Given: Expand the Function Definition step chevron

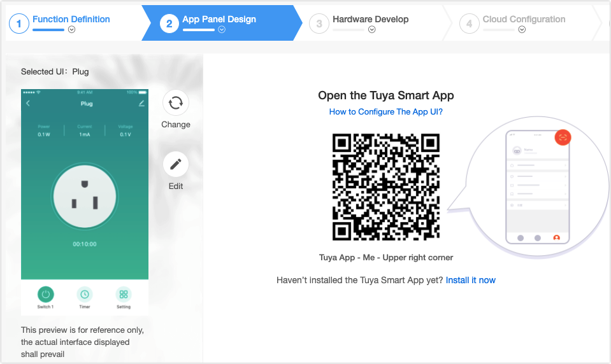Looking at the screenshot, I should [72, 29].
